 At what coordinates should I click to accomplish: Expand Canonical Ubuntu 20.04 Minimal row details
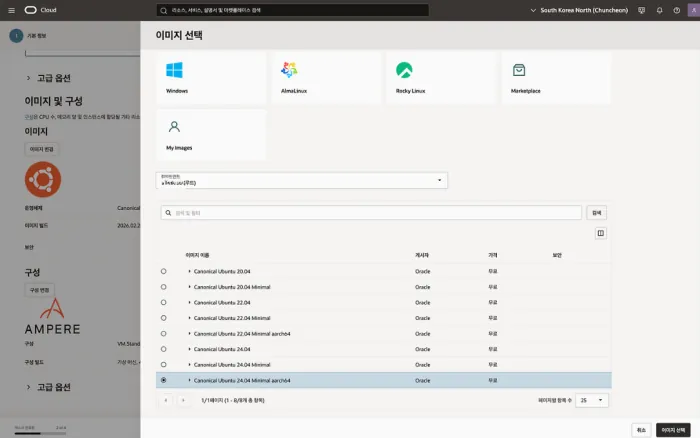(189, 287)
